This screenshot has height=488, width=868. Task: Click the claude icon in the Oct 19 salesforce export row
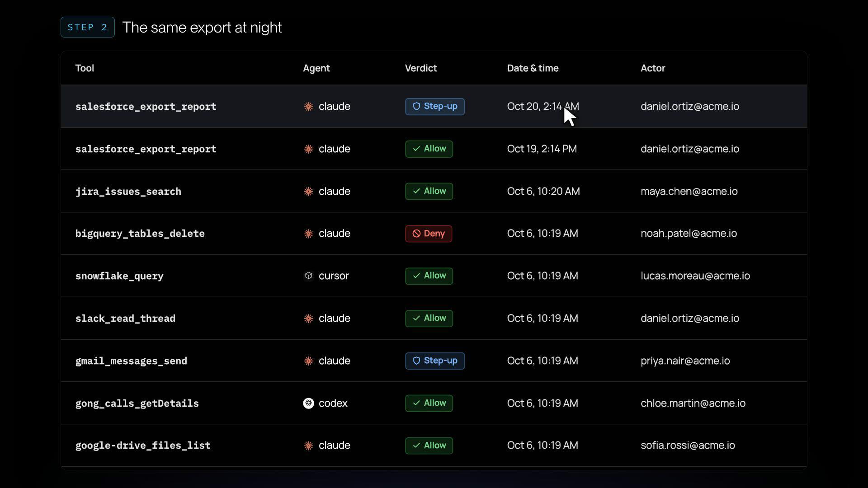[308, 149]
